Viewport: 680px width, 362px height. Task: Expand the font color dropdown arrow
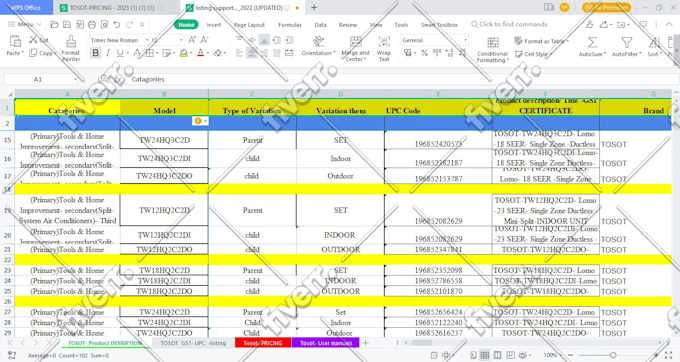tap(208, 53)
